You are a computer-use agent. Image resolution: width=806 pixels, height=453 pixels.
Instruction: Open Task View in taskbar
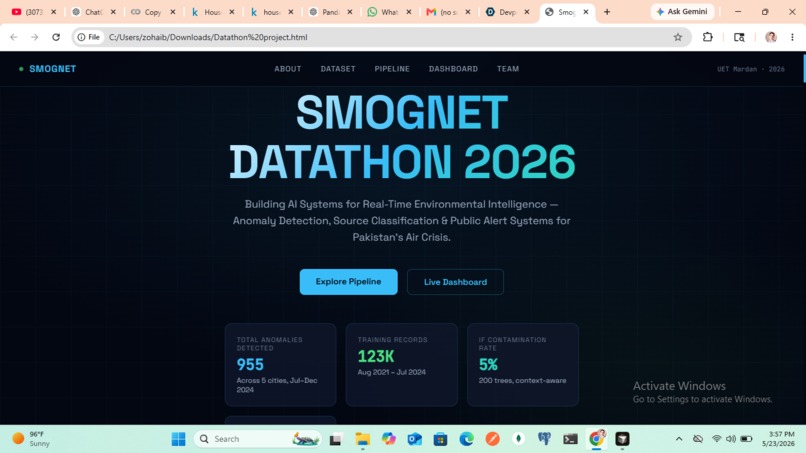tap(336, 439)
